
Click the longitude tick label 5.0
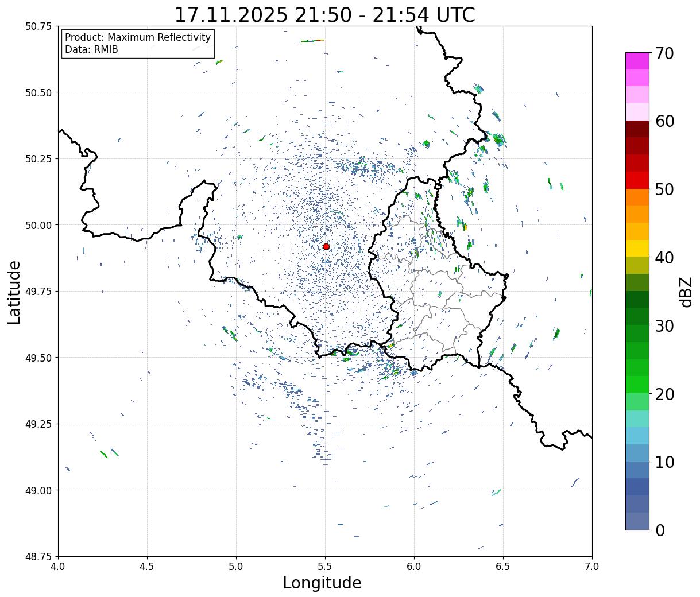pyautogui.click(x=236, y=567)
